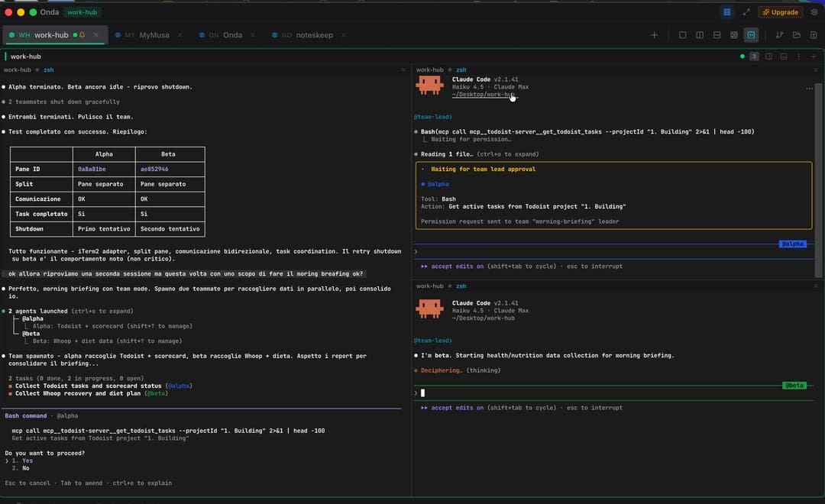Viewport: 825px width, 504px height.
Task: Select the single pane layout icon
Action: pyautogui.click(x=683, y=35)
